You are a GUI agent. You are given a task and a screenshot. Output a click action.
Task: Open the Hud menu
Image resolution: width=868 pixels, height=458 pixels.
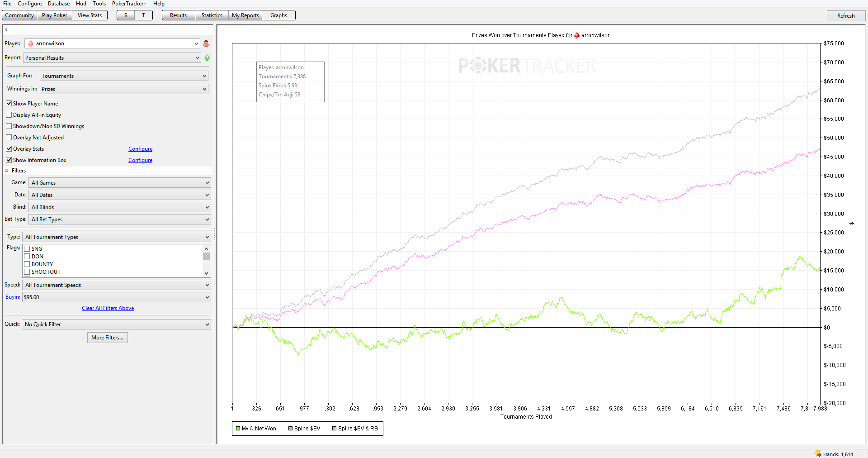coord(81,4)
